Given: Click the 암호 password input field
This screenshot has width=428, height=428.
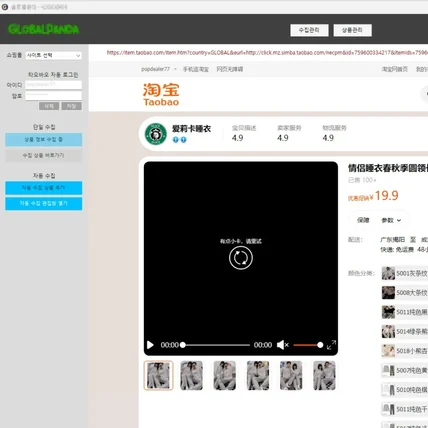Looking at the screenshot, I should 53,96.
